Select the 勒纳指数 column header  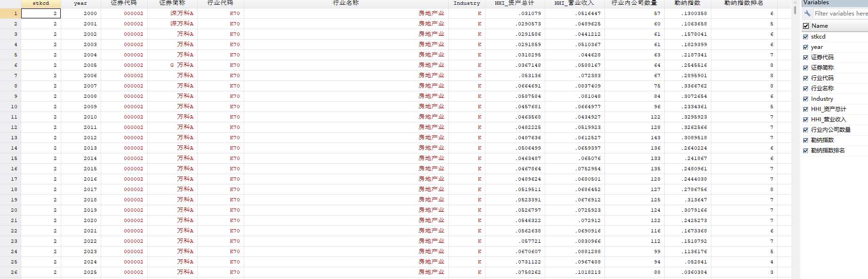click(x=687, y=3)
